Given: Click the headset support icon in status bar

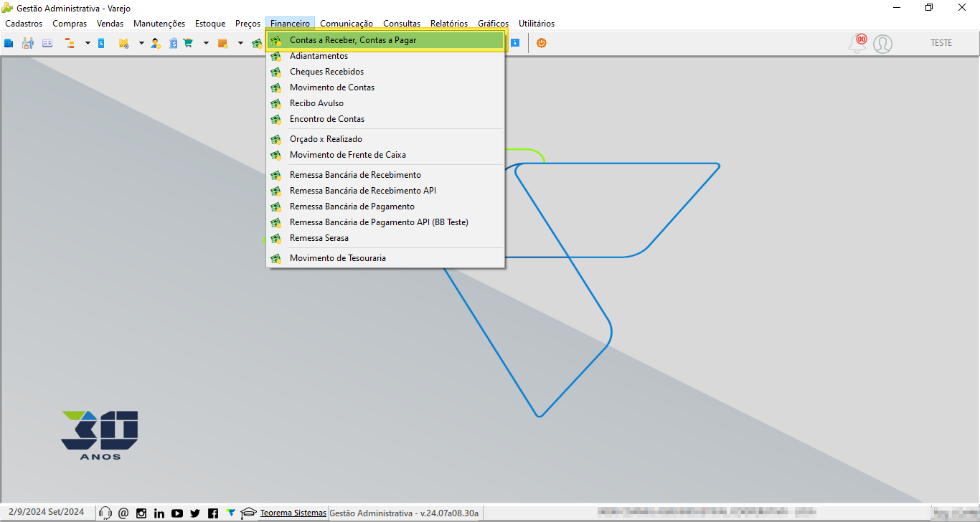Looking at the screenshot, I should pyautogui.click(x=105, y=513).
